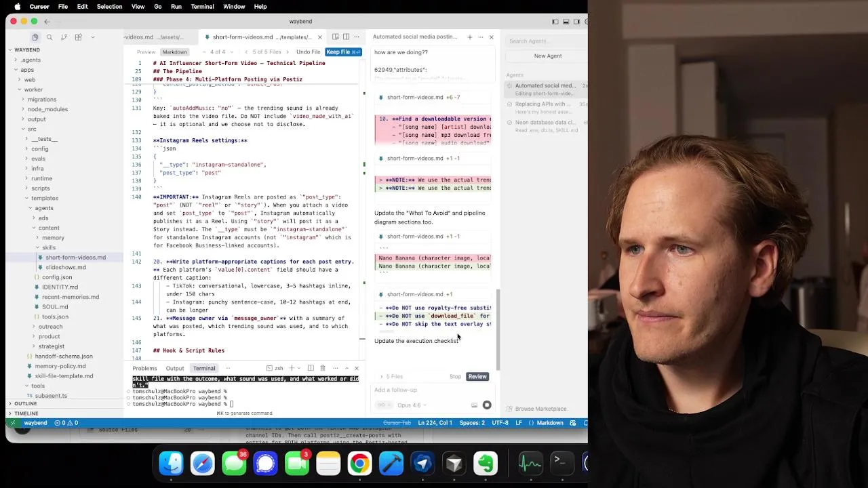The height and width of the screenshot is (488, 868).
Task: Go to next file chevron
Action: [x=288, y=52]
